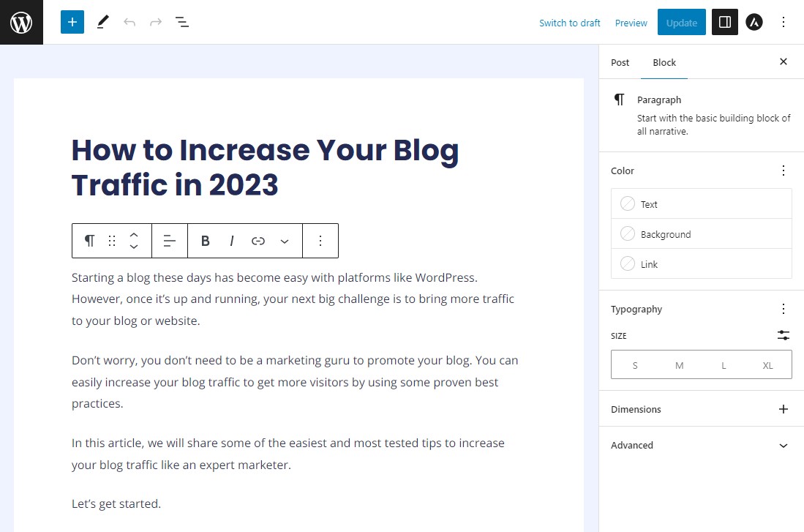Open more rich text controls dropdown
The image size is (804, 532).
click(285, 241)
